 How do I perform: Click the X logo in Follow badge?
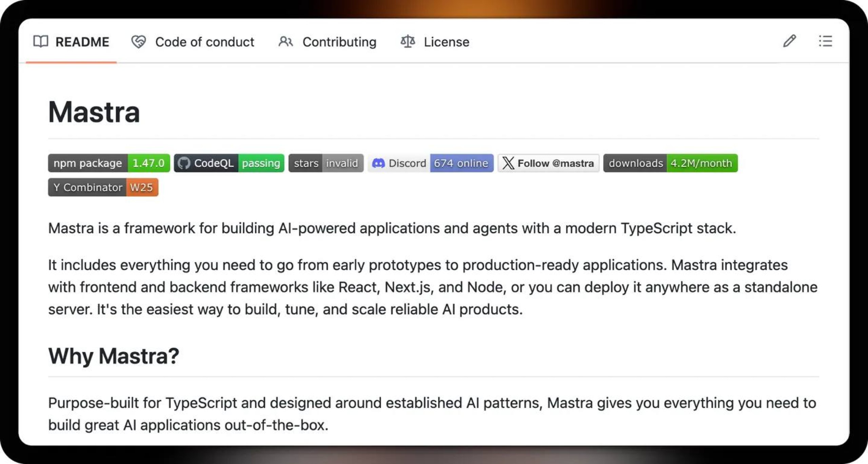click(x=508, y=163)
